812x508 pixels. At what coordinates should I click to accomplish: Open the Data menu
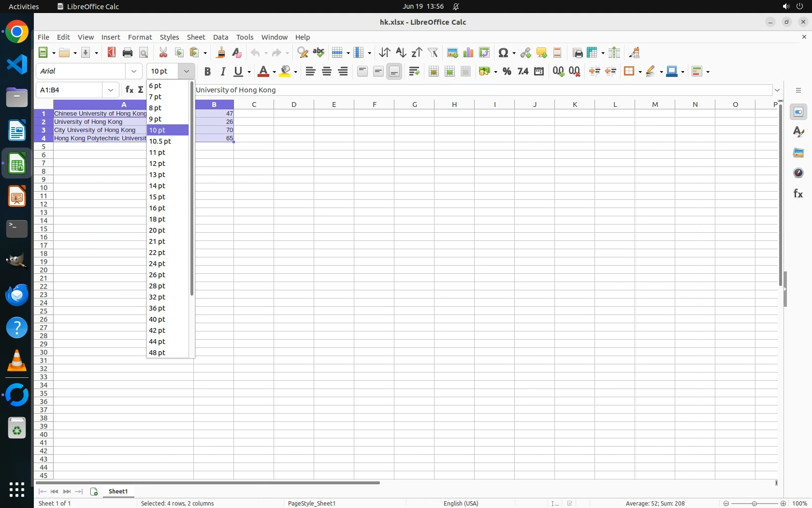(x=220, y=37)
